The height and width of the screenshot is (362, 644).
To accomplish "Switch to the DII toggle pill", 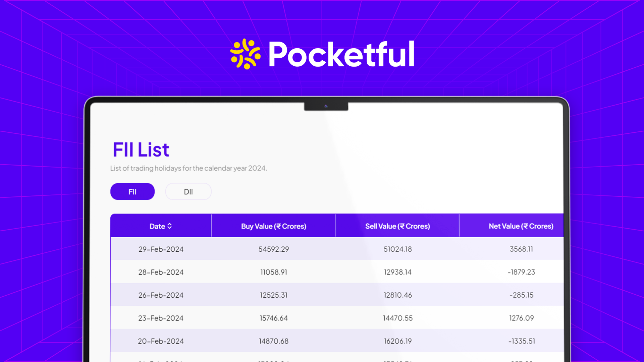I will point(188,192).
